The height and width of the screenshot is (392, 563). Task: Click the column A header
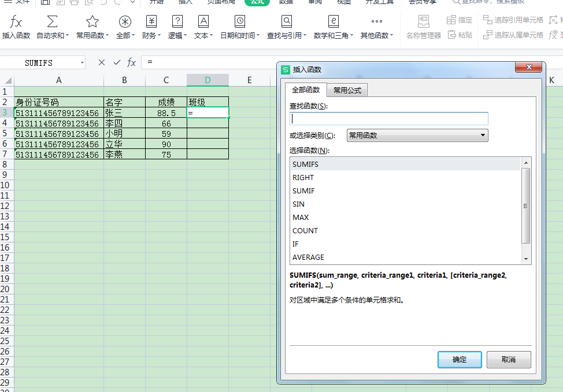[59, 80]
